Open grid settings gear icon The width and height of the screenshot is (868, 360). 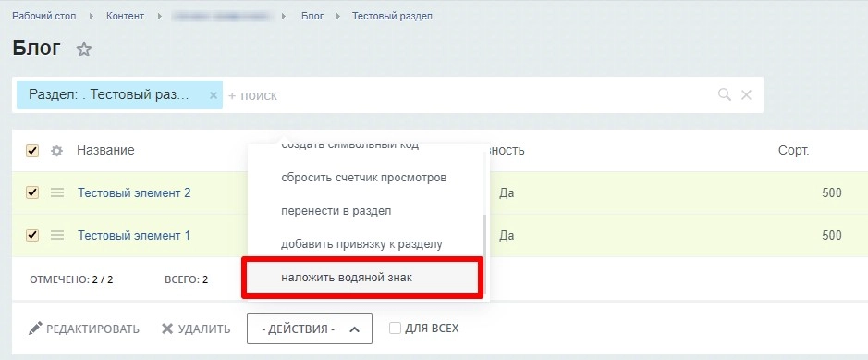coord(56,151)
